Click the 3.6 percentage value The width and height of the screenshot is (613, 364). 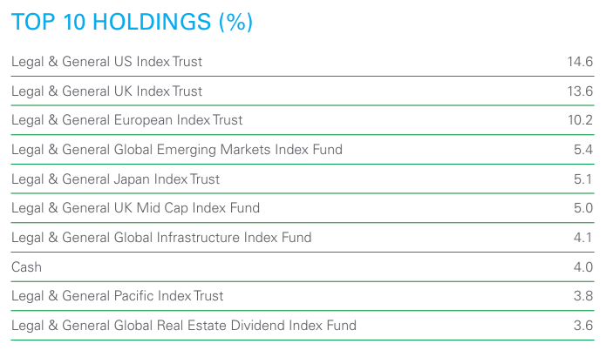pos(582,326)
